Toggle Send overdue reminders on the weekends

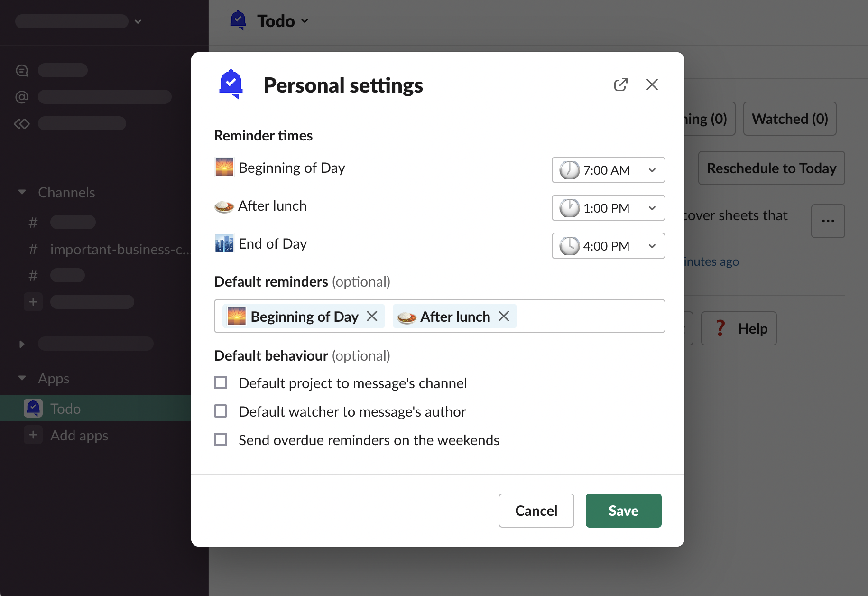point(221,440)
